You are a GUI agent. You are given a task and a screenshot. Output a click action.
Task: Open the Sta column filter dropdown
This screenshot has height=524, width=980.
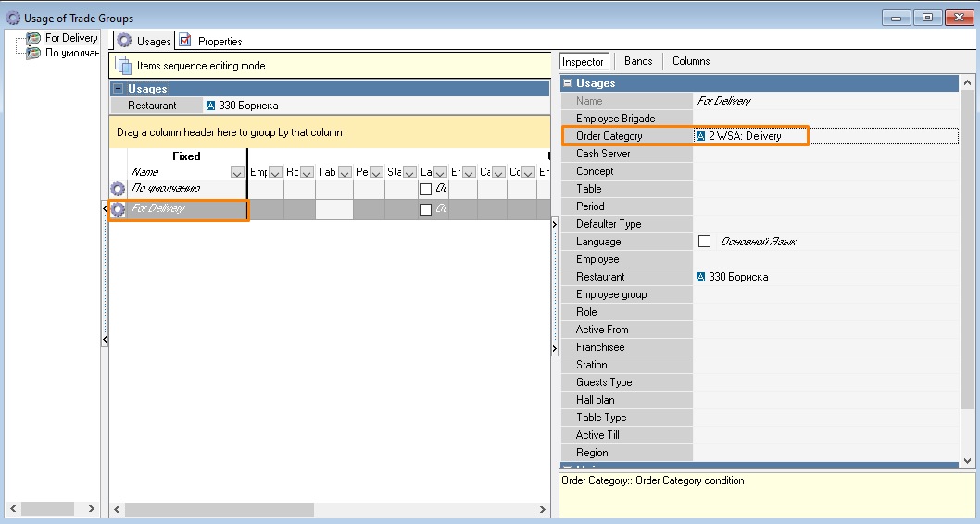coord(409,172)
